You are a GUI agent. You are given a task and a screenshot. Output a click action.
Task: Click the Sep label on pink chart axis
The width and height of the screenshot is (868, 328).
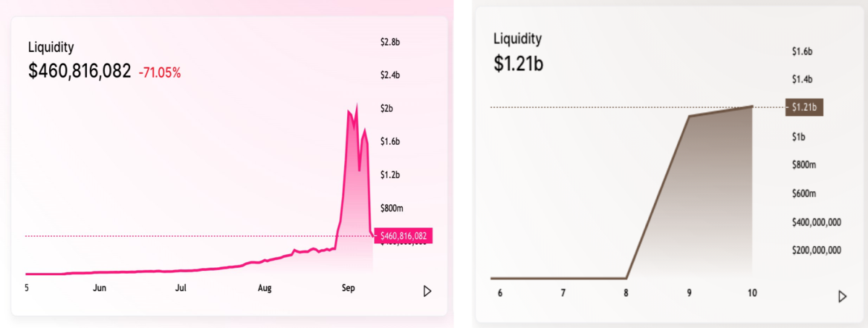(348, 287)
